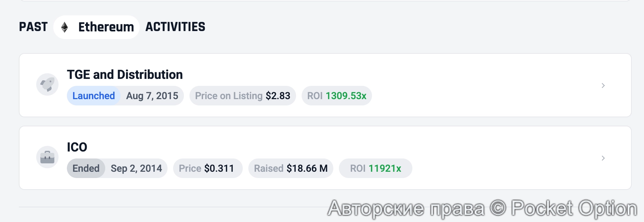Click the ROI 11921x badge
The image size is (644, 222).
(x=375, y=168)
